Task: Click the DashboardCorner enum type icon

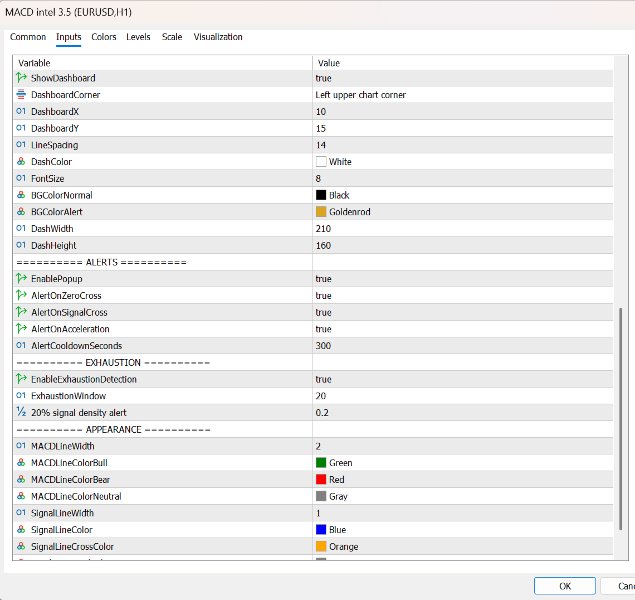Action: (21, 94)
